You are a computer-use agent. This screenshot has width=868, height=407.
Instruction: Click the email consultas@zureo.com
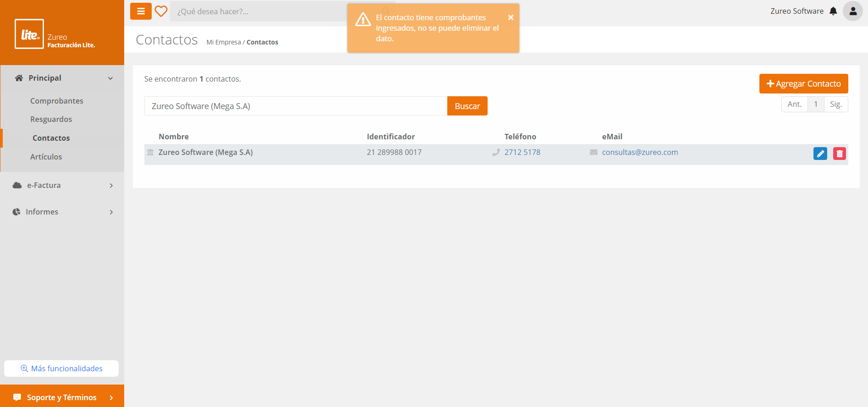640,152
